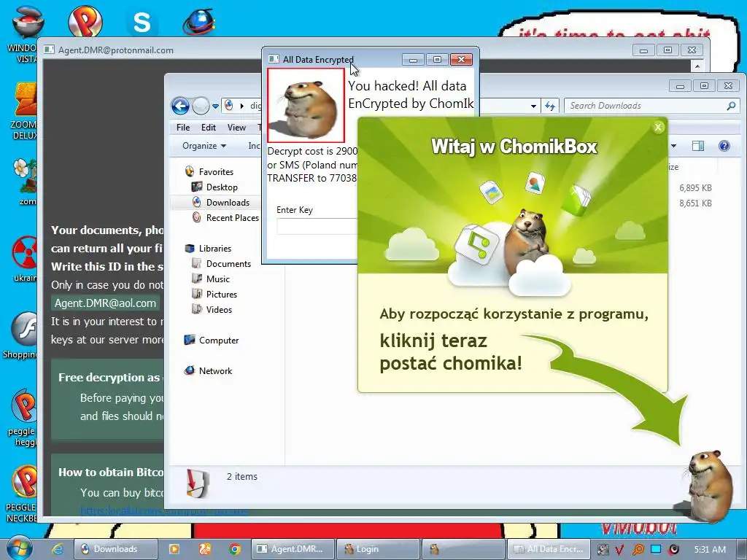Screen dimensions: 747x560
Task: Select Downloads in the navigation pane
Action: pyautogui.click(x=220, y=203)
